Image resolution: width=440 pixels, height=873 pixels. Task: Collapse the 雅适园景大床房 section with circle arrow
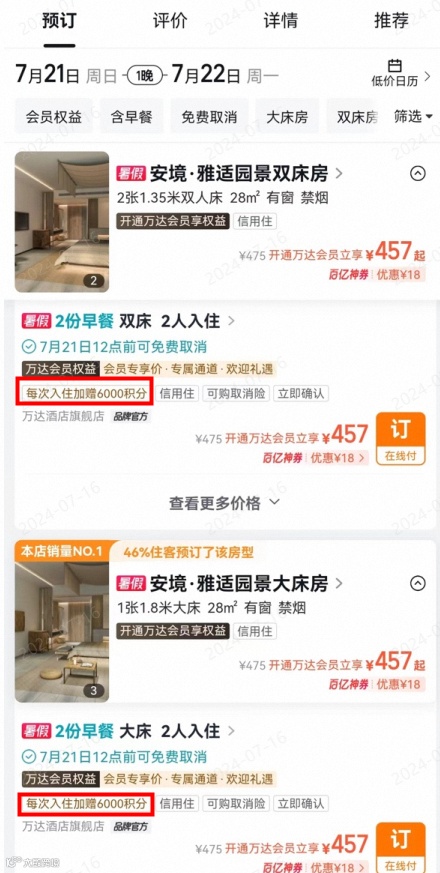[x=418, y=583]
